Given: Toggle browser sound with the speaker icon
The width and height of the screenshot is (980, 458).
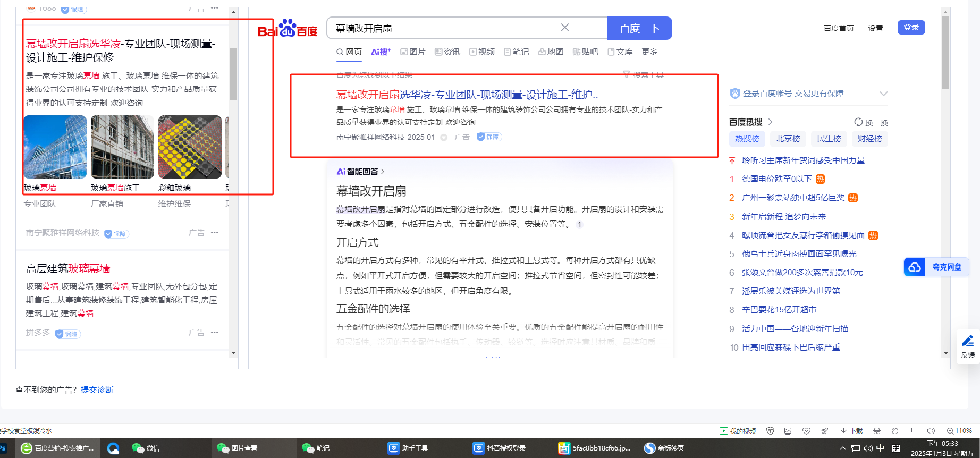Looking at the screenshot, I should pos(931,431).
